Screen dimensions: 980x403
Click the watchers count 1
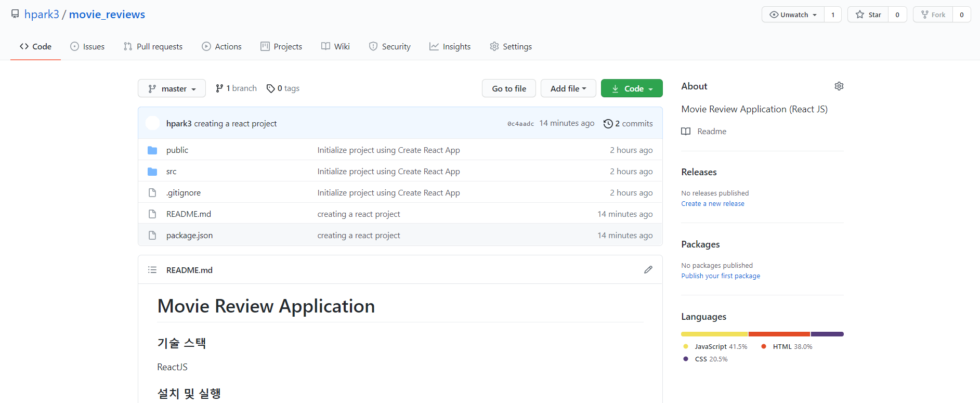tap(833, 15)
